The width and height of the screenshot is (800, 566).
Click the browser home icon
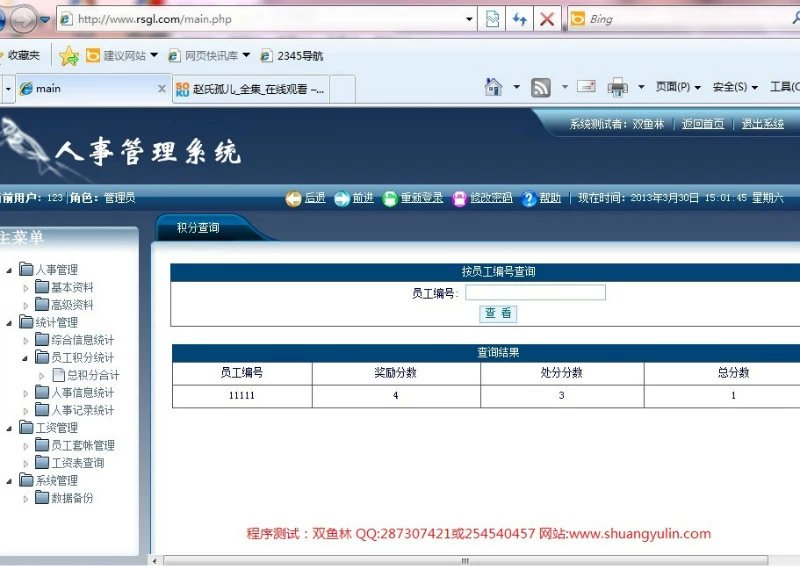[x=493, y=87]
